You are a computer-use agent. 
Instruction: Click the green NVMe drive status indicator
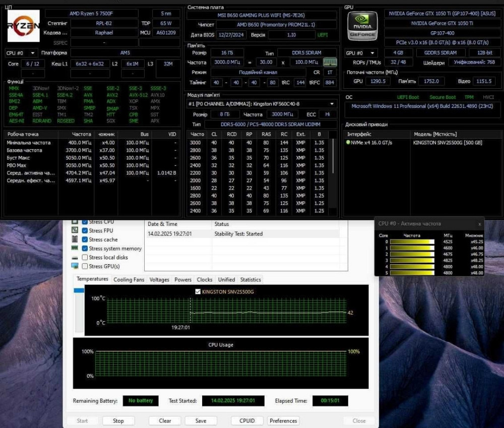348,143
